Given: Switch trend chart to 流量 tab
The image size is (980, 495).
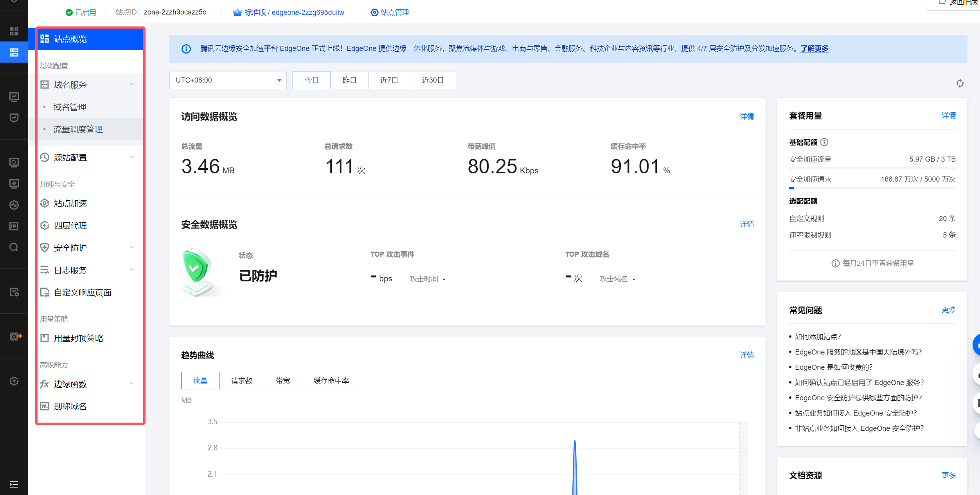Looking at the screenshot, I should 200,380.
